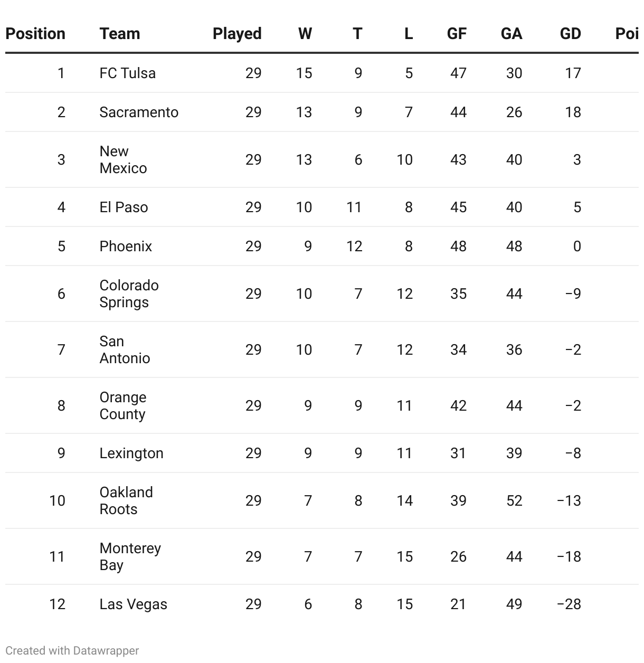Click the Orange County team name
Image resolution: width=644 pixels, height=663 pixels.
tap(123, 405)
